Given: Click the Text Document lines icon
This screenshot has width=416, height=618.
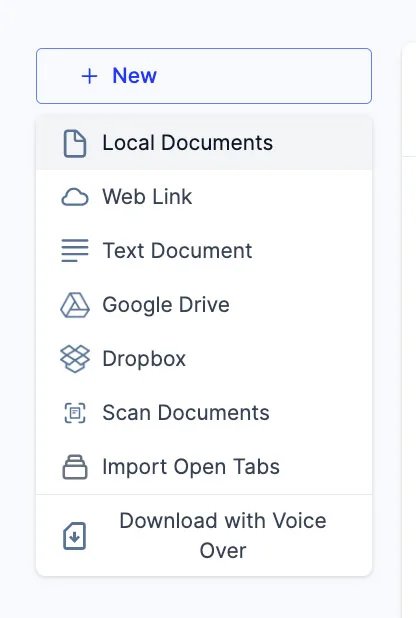Looking at the screenshot, I should click(x=75, y=251).
